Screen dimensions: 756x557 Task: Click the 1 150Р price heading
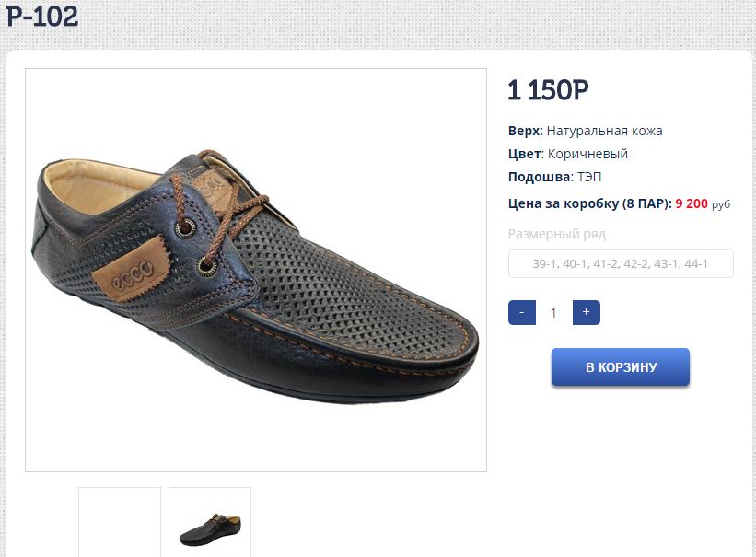click(x=548, y=90)
